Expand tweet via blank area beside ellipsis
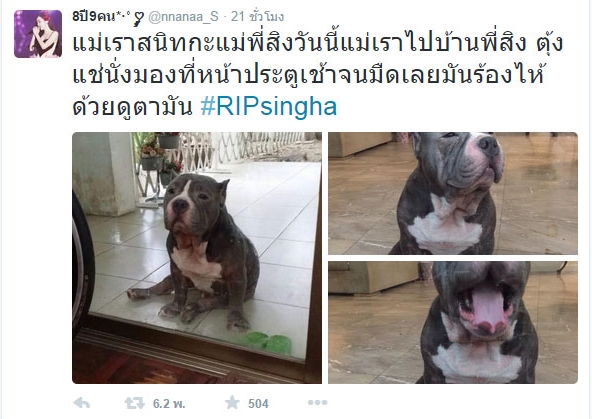 click(453, 403)
